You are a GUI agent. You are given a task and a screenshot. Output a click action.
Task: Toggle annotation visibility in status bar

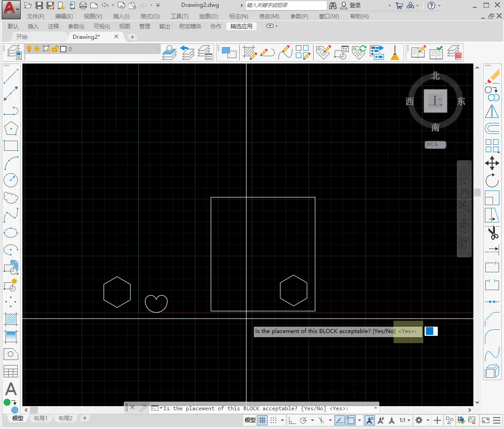pos(370,420)
